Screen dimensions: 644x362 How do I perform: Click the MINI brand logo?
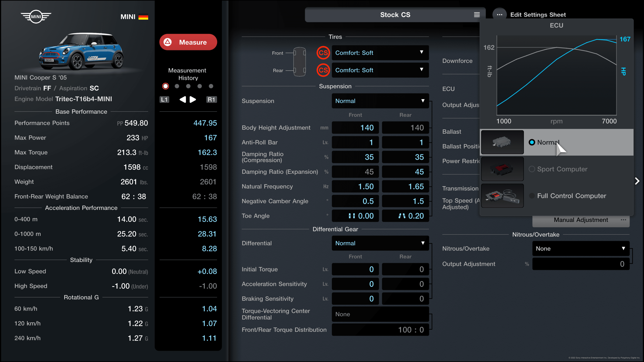[36, 17]
